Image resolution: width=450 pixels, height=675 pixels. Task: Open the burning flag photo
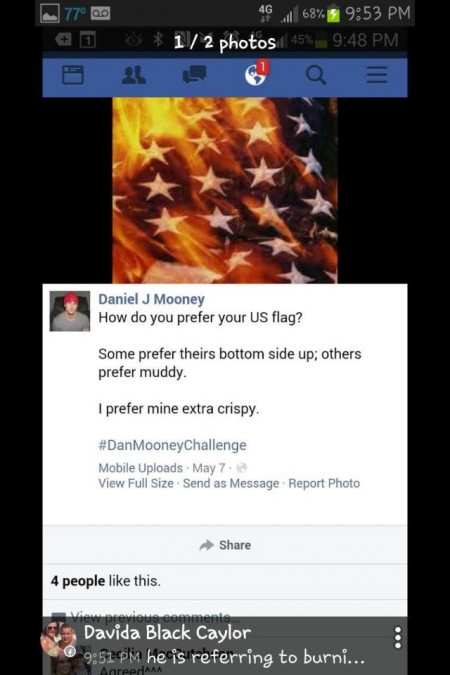[x=225, y=190]
